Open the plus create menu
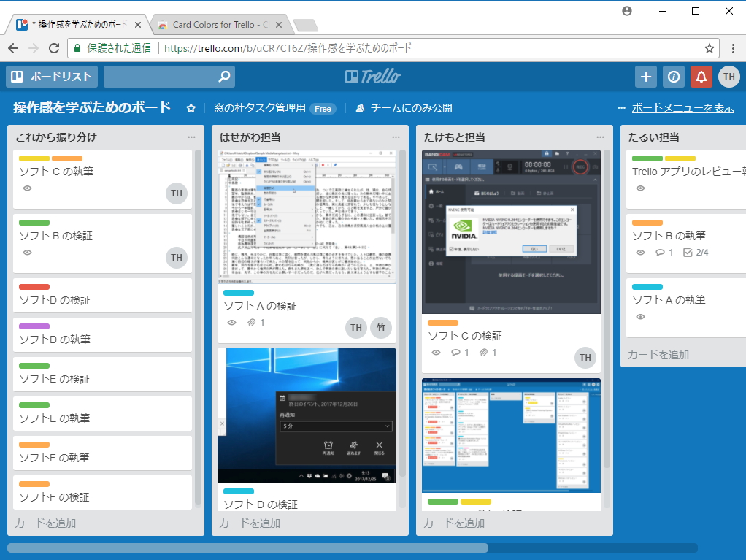 point(645,77)
